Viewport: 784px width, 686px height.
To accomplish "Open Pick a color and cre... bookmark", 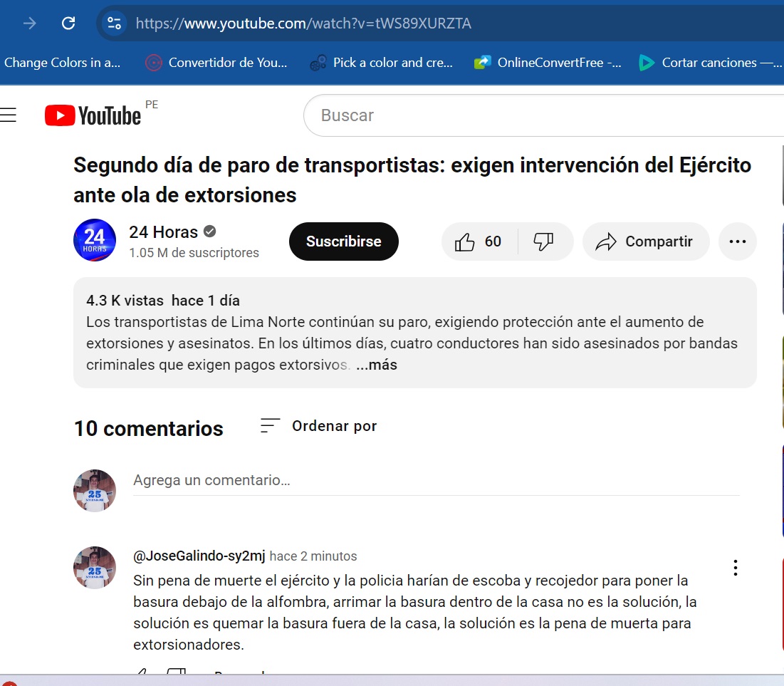I will [x=382, y=63].
